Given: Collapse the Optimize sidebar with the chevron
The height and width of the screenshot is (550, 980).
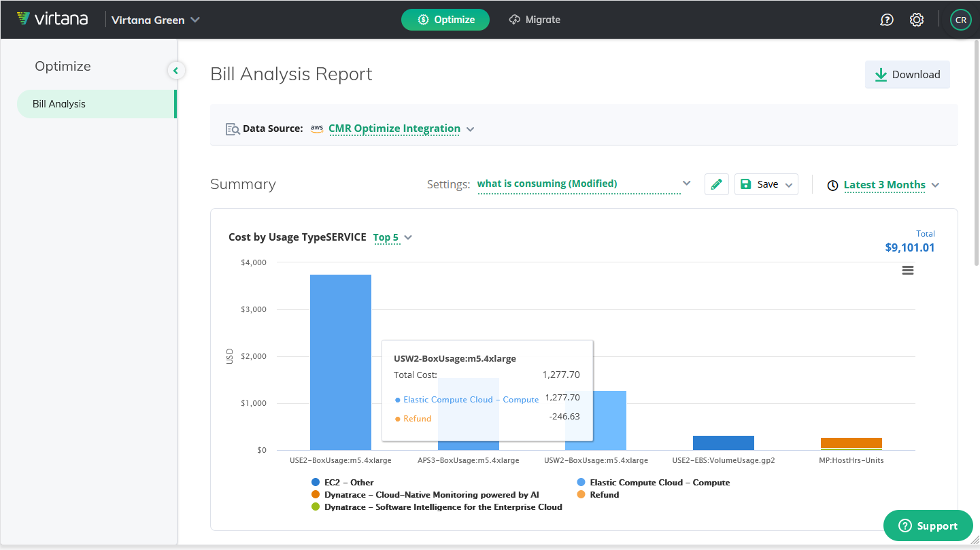Looking at the screenshot, I should 175,70.
